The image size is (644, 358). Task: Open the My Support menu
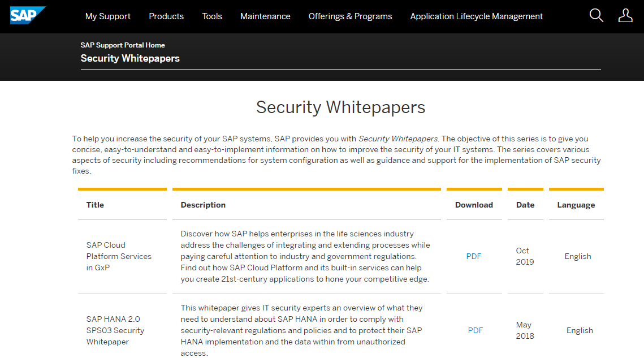coord(108,16)
